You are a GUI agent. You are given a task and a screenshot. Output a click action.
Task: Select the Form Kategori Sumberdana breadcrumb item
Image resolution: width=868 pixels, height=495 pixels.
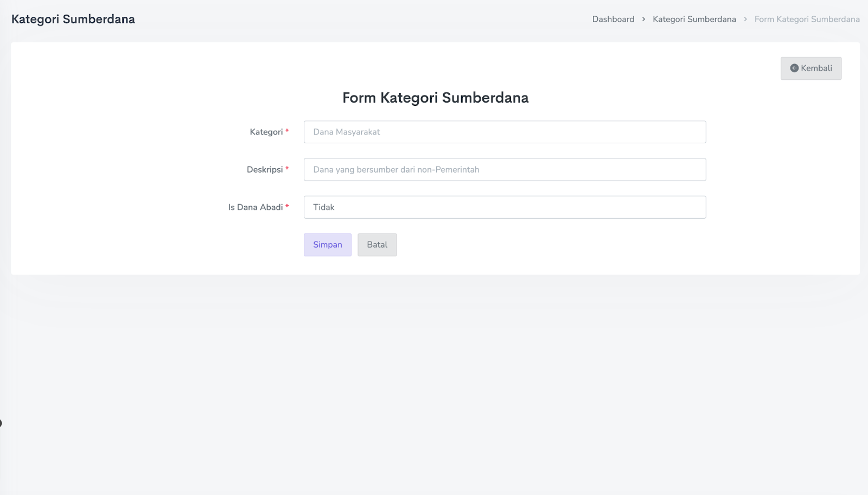tap(807, 20)
